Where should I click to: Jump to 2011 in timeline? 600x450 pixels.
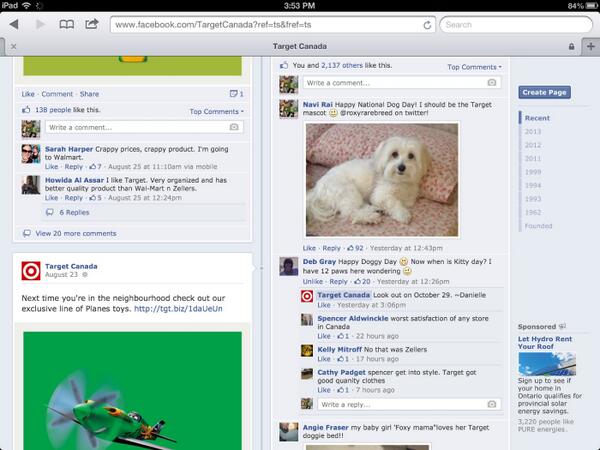(533, 158)
